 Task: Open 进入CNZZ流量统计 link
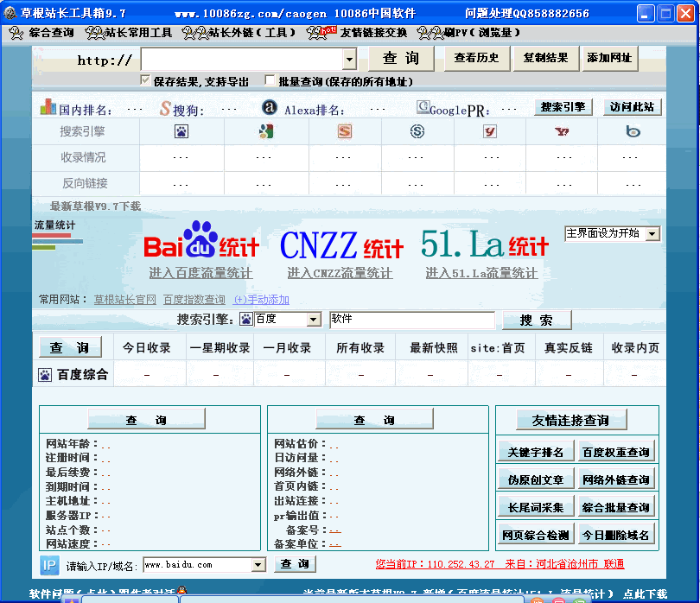click(x=340, y=273)
